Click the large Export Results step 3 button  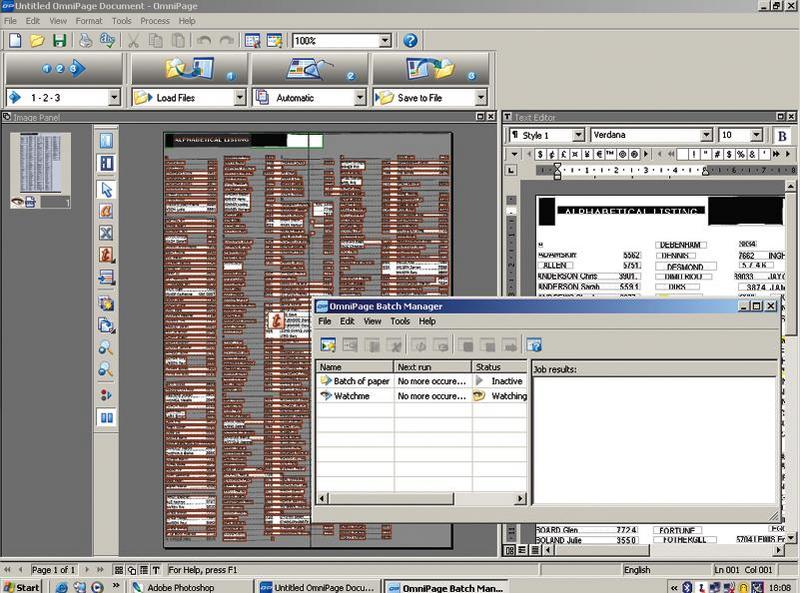coord(430,68)
